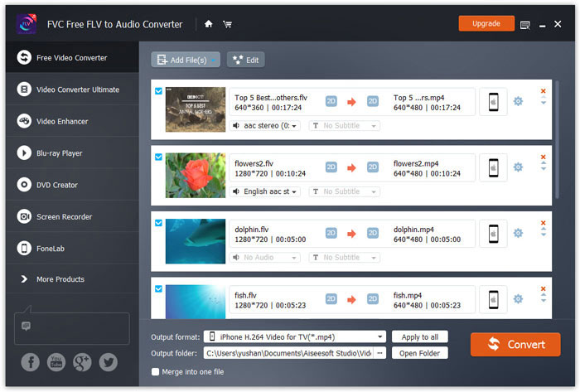The image size is (580, 392).
Task: Move dolphin.flv down with arrow
Action: pyautogui.click(x=544, y=235)
